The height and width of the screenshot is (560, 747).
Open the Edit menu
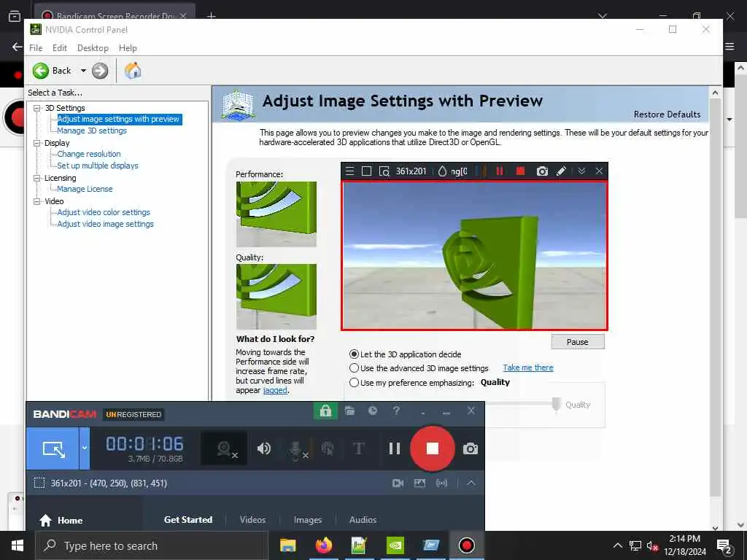point(60,47)
